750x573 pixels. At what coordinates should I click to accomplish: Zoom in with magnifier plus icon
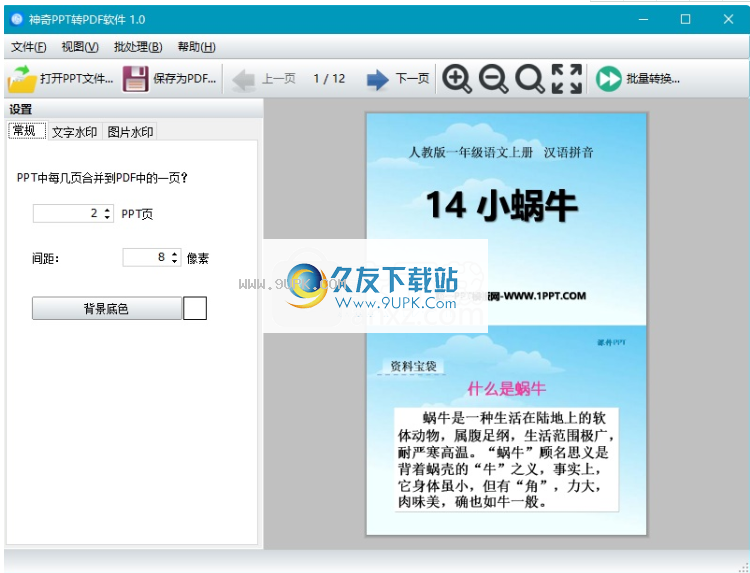[456, 79]
